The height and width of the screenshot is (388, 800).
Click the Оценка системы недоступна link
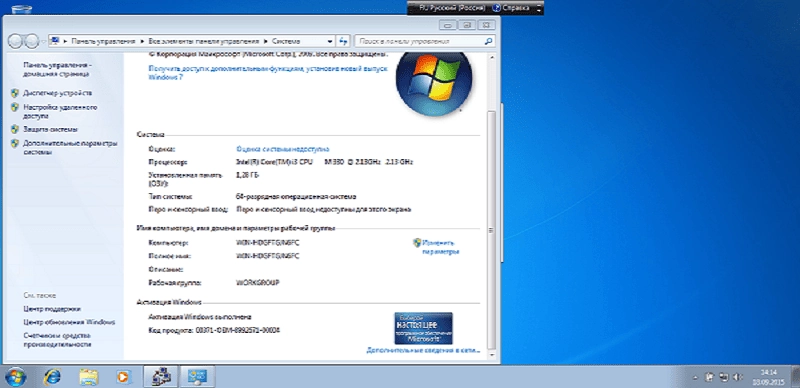click(283, 149)
